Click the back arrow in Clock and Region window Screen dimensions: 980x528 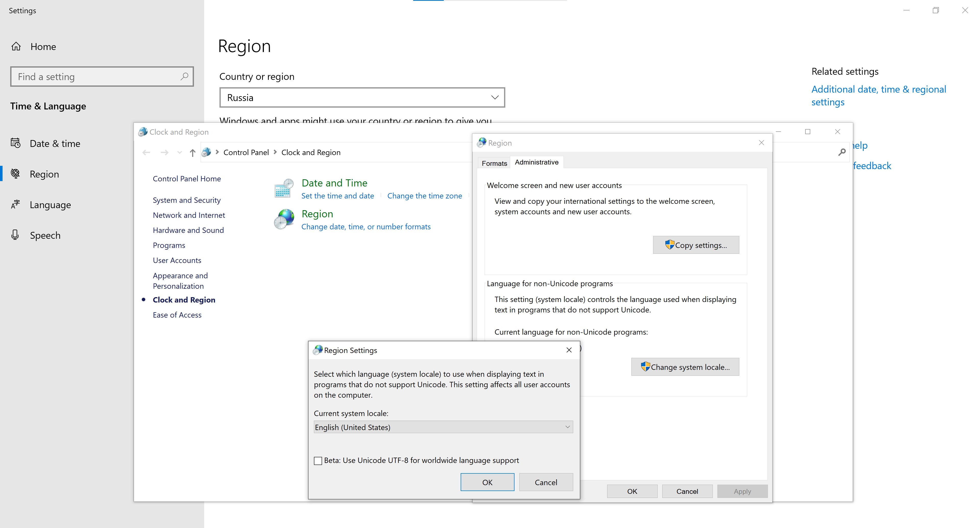coord(146,152)
